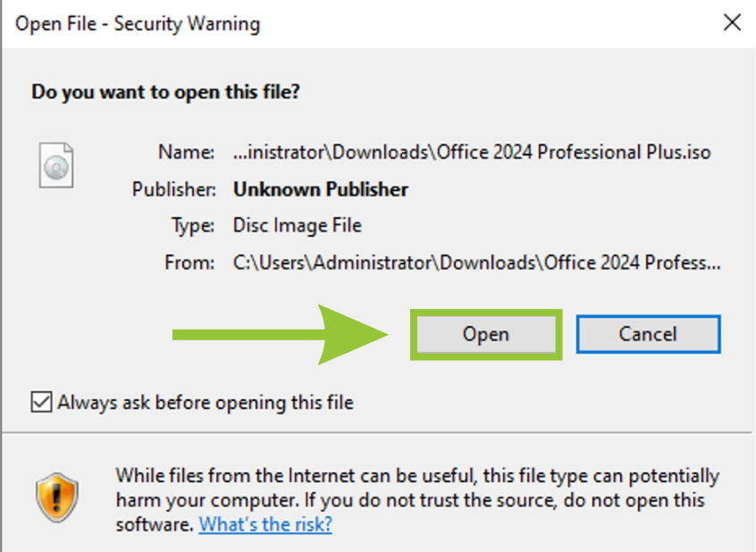
Task: Click the From path starting with C:\Users
Action: coord(476,263)
